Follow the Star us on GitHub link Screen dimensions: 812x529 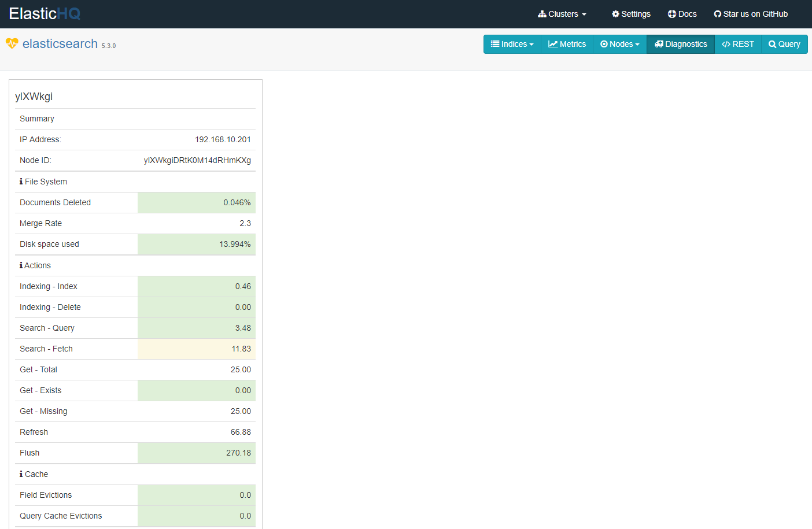point(751,14)
